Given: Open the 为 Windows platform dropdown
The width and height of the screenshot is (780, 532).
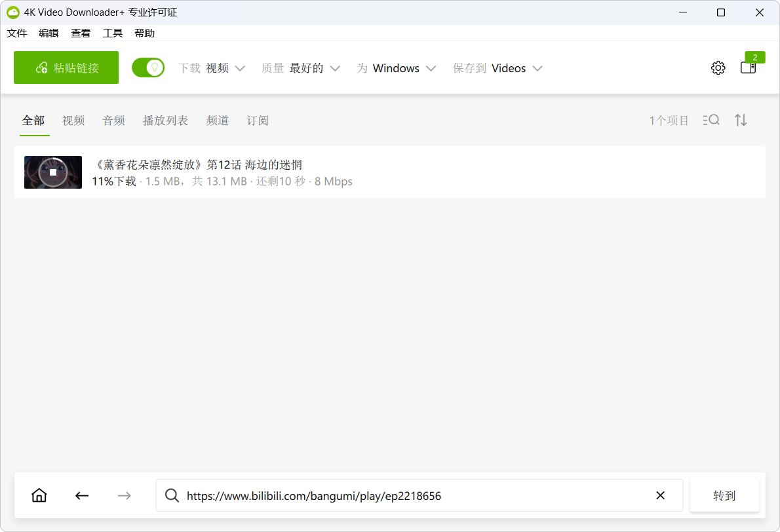Looking at the screenshot, I should (x=397, y=68).
